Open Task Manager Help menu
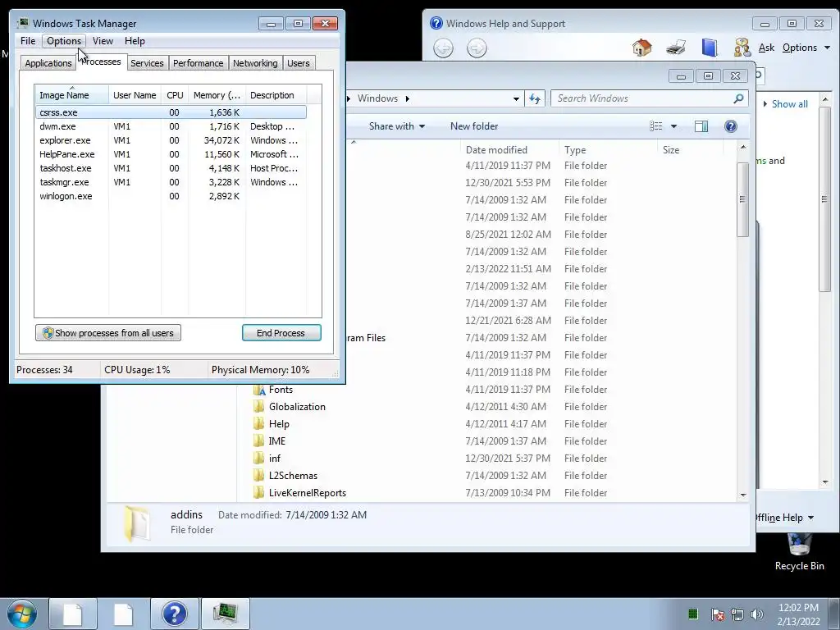 (x=135, y=41)
